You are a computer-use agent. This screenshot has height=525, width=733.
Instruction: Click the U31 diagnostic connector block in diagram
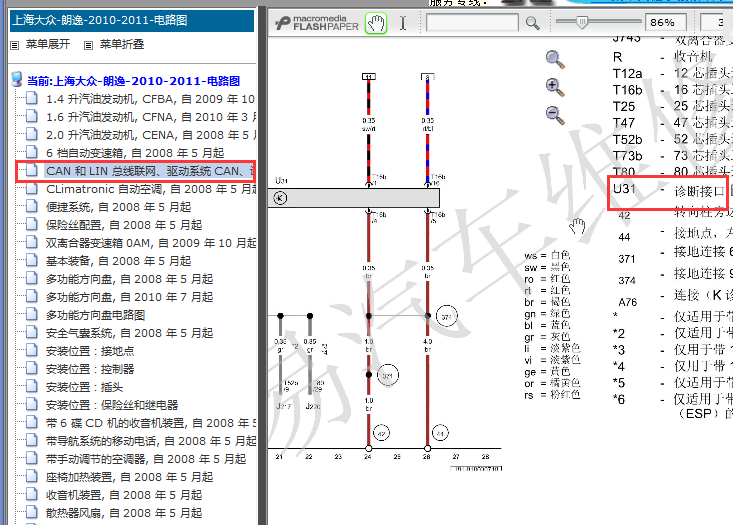353,198
